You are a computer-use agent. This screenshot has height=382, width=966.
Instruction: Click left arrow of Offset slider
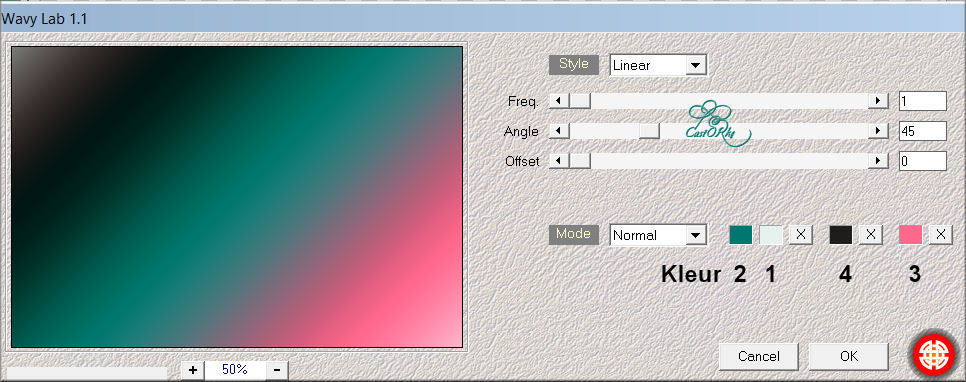pyautogui.click(x=559, y=161)
